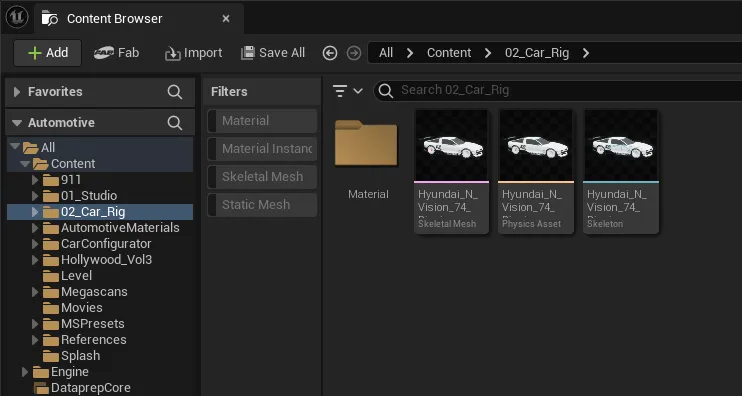Select the 02_Car_Rig tree folder
This screenshot has width=742, height=396.
pos(100,212)
